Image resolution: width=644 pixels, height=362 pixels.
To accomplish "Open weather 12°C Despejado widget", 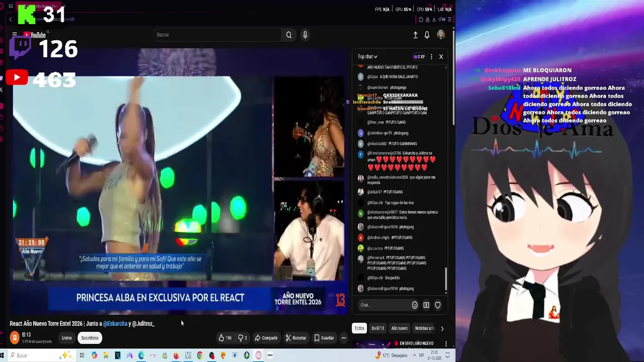I will [392, 355].
